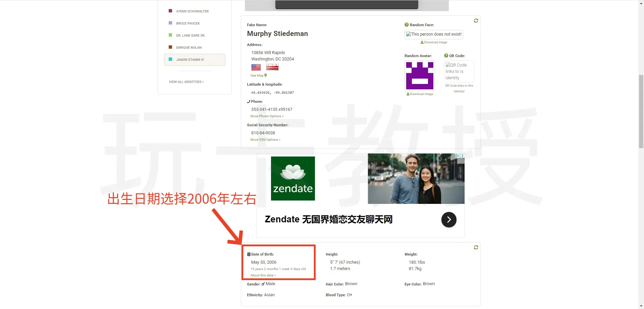Open the See Map link
This screenshot has width=644, height=309.
tap(258, 76)
